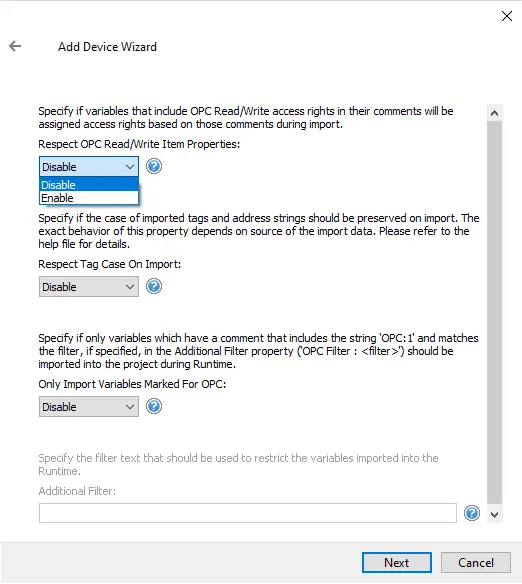
Task: Open help for Respect OPC Read/Write Item Properties
Action: tap(154, 166)
